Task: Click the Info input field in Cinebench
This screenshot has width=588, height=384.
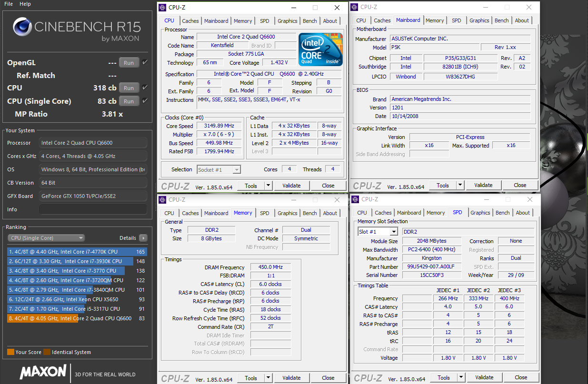Action: pos(93,209)
